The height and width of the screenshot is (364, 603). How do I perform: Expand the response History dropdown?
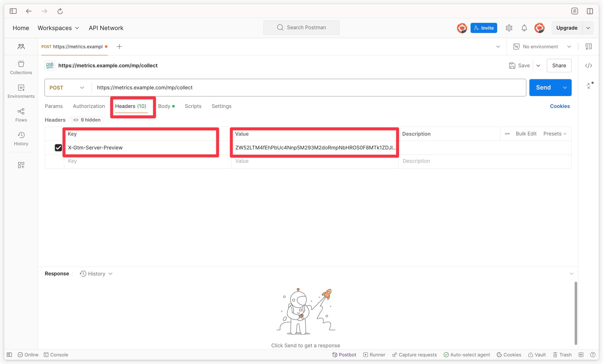click(96, 274)
